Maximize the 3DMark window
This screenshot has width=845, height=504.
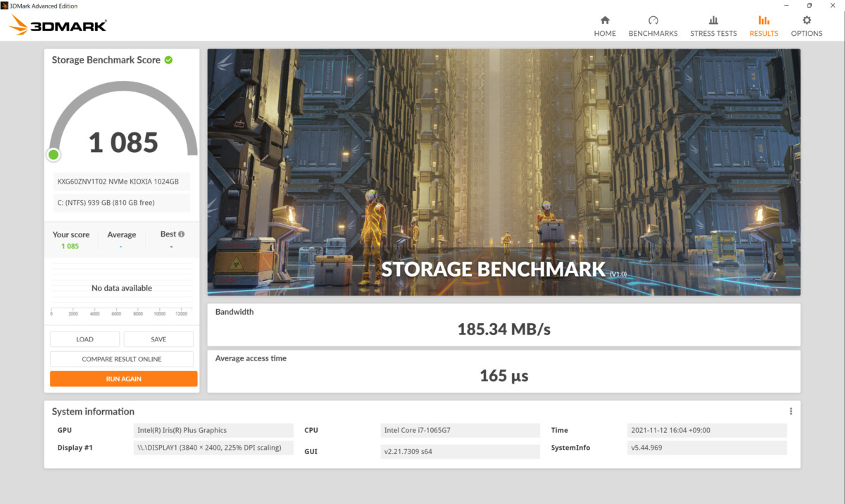(809, 6)
